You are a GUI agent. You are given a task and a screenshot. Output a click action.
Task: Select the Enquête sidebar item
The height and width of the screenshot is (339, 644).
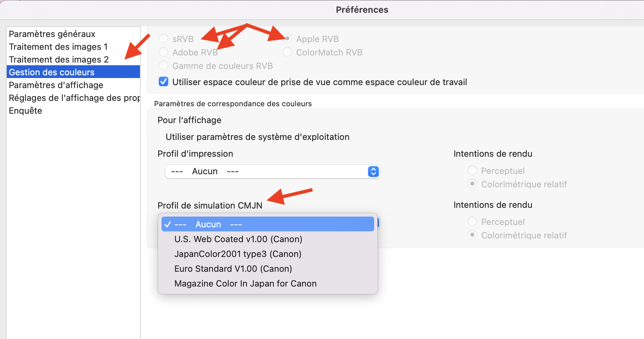coord(26,111)
